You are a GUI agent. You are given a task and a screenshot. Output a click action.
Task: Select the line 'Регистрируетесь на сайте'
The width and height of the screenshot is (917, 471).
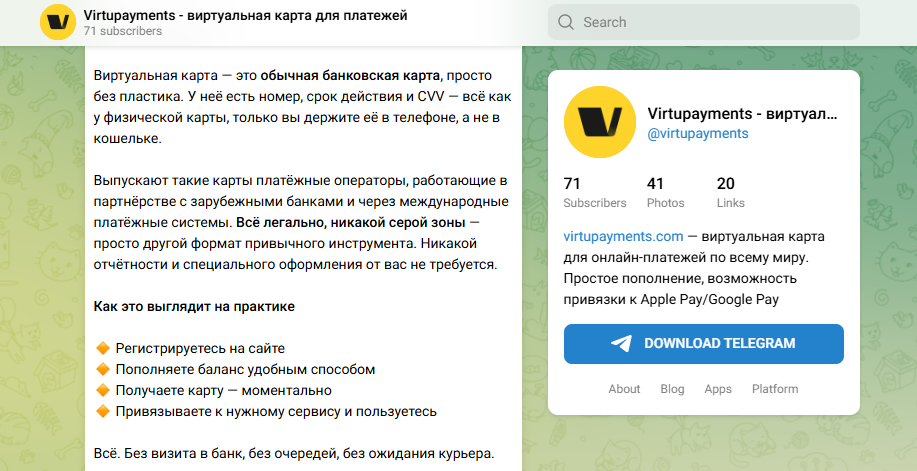[200, 349]
